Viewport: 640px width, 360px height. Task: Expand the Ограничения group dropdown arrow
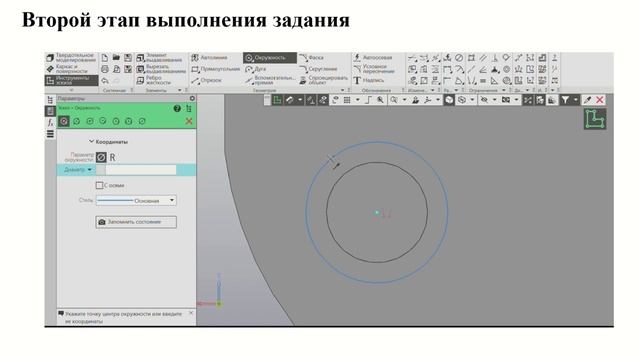504,90
